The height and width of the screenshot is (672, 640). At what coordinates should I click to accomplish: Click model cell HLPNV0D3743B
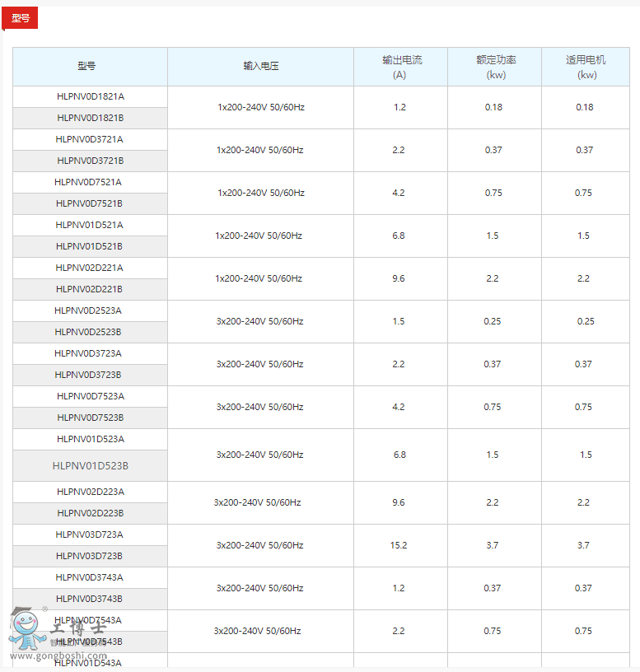coord(89,599)
